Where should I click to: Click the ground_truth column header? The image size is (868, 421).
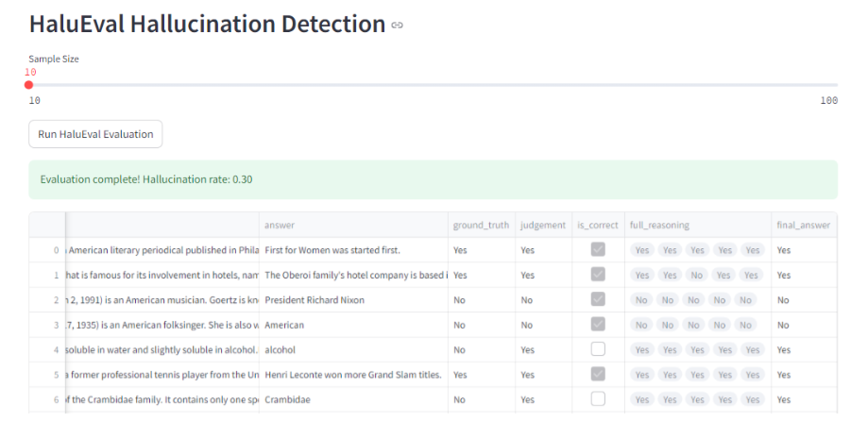[481, 226]
